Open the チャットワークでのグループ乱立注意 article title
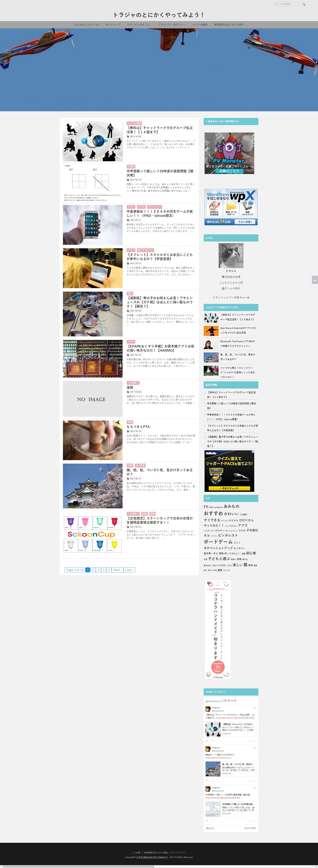Image resolution: width=318 pixels, height=868 pixels. (x=159, y=130)
